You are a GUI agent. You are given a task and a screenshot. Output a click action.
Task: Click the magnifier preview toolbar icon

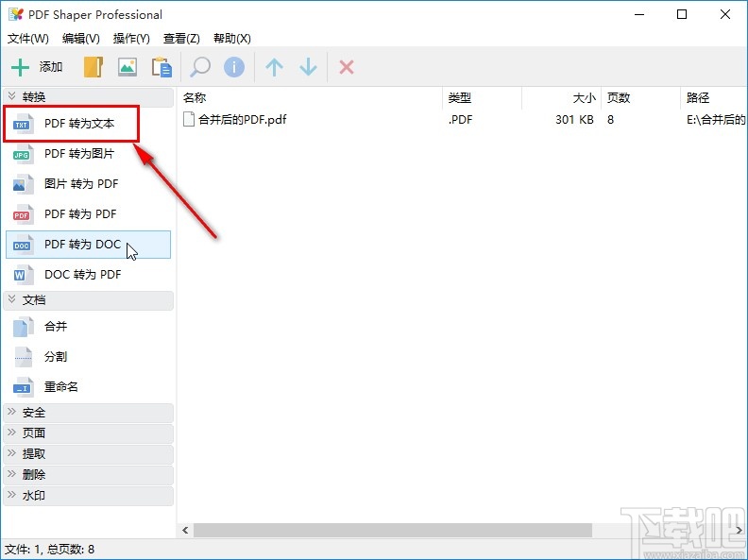pyautogui.click(x=200, y=67)
